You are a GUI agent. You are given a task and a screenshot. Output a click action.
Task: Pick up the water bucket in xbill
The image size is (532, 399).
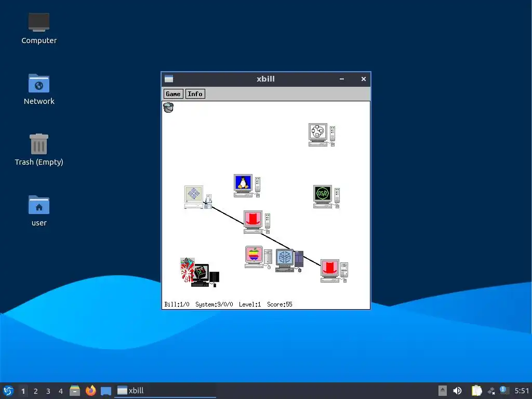(x=168, y=108)
